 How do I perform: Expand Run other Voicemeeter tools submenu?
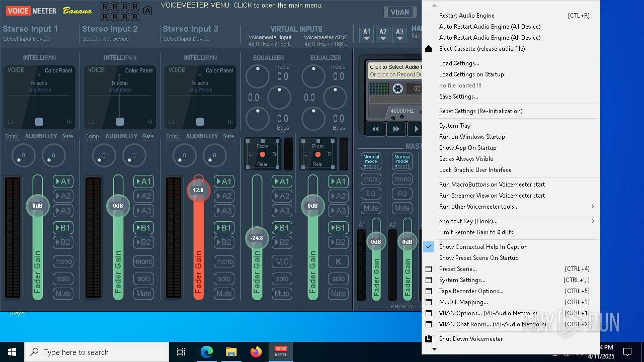511,207
